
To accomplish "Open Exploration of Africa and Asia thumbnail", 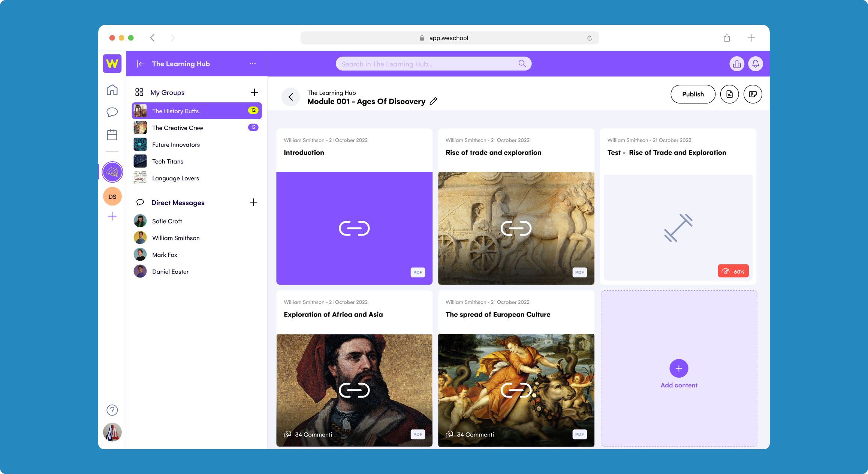I will coord(354,390).
